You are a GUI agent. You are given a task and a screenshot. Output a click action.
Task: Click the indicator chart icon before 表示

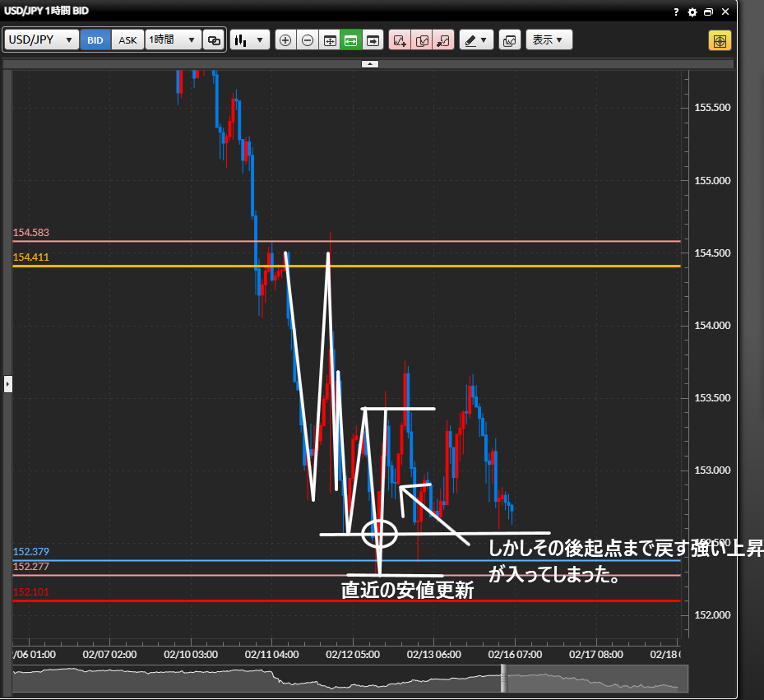tap(509, 40)
